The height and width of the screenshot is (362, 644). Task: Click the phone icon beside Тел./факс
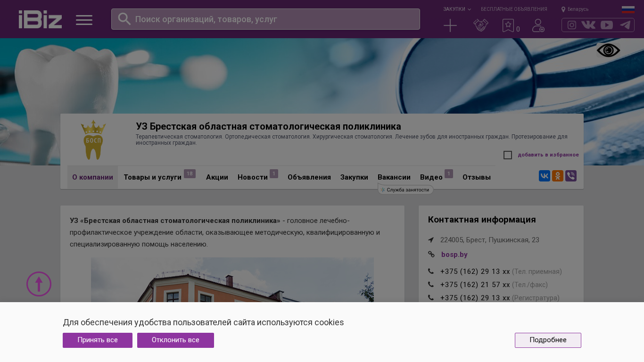[x=431, y=285]
